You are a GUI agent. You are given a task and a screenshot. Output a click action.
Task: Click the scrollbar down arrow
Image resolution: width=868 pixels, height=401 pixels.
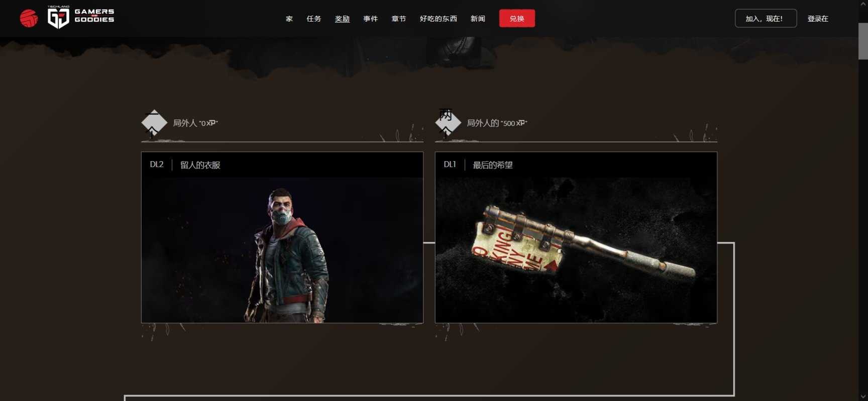point(863,396)
